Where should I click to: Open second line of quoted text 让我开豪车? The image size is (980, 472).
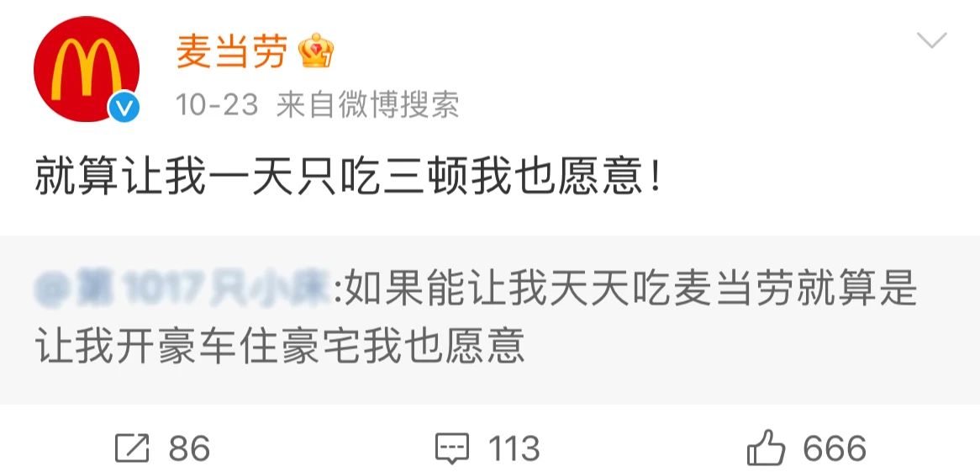click(279, 346)
